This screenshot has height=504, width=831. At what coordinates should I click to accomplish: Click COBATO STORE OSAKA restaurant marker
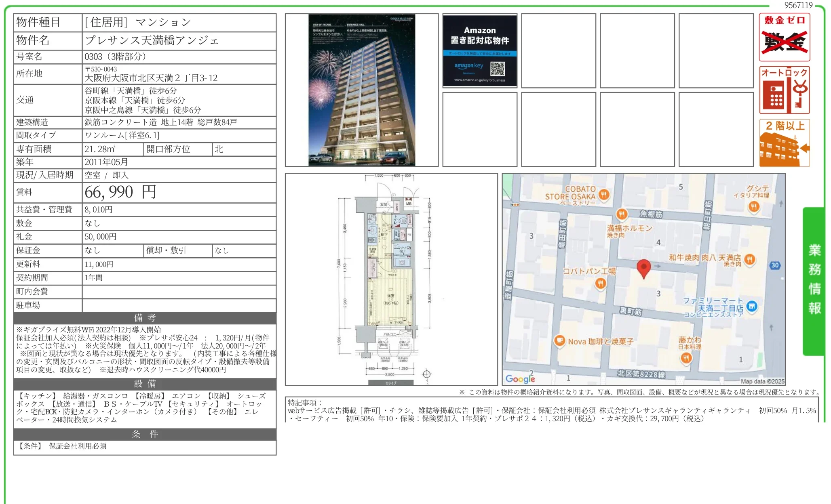tap(604, 195)
